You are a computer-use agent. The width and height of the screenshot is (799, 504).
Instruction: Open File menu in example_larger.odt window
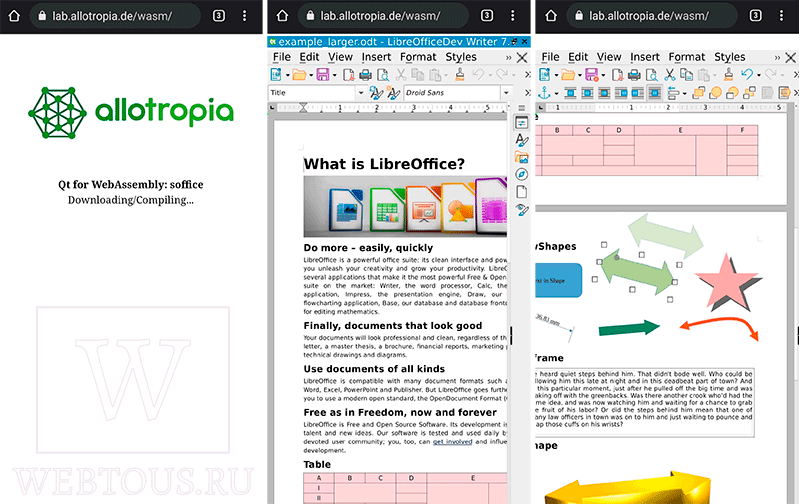(281, 57)
